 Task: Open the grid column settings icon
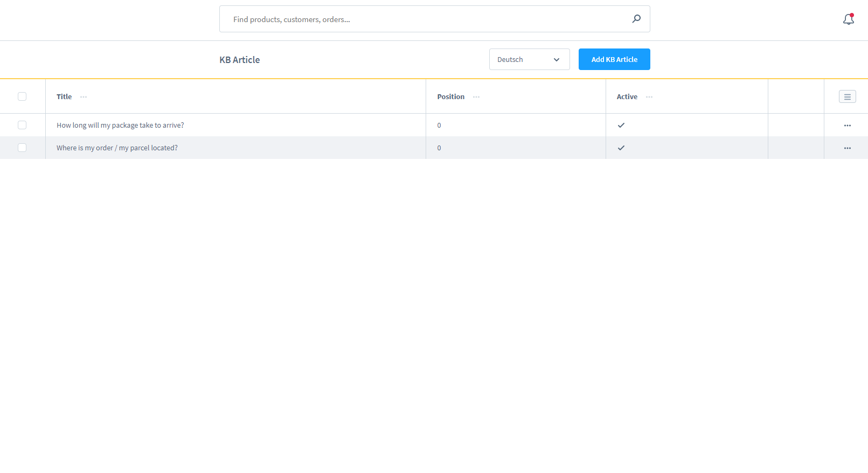pos(848,97)
